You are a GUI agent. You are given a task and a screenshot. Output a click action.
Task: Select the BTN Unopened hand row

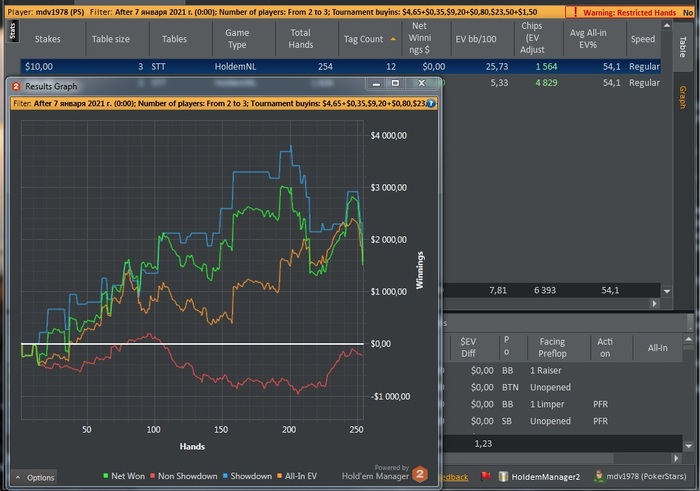[562, 387]
